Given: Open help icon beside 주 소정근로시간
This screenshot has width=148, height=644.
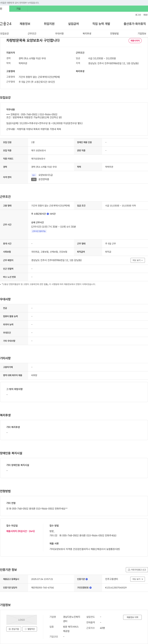Looking at the screenshot, I should [48, 214].
